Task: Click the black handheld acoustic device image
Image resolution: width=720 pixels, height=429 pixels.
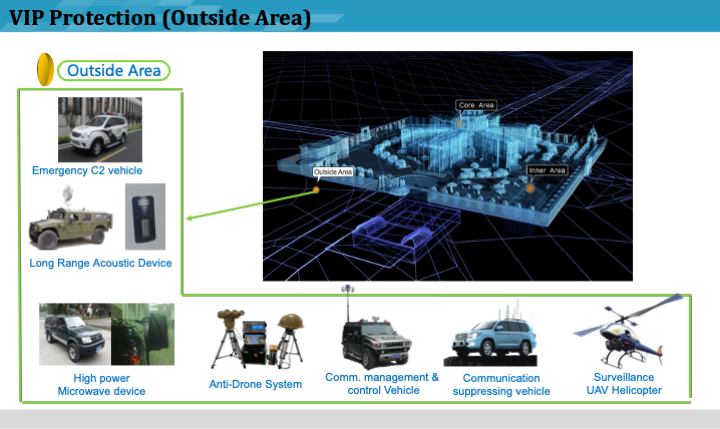Action: (x=144, y=219)
